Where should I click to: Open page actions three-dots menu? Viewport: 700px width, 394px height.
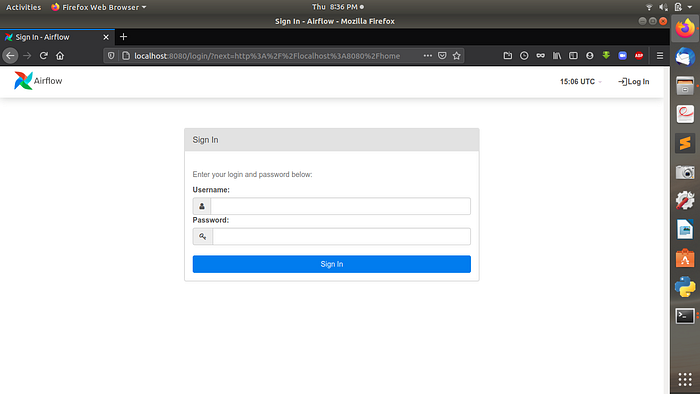pos(428,56)
